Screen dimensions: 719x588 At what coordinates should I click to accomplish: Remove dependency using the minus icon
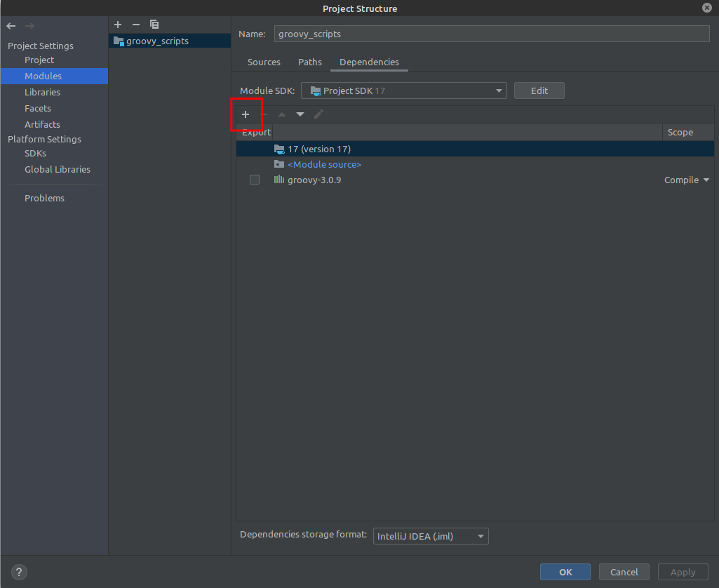pyautogui.click(x=264, y=114)
